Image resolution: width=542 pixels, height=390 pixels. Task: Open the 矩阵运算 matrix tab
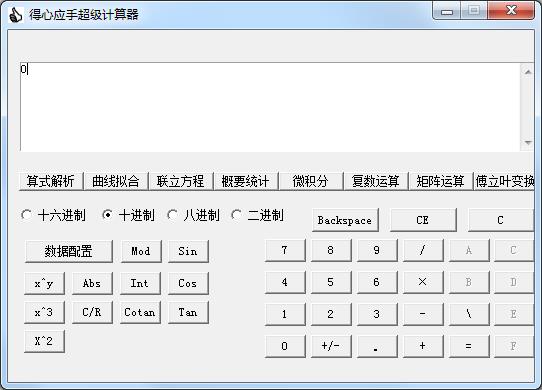440,181
